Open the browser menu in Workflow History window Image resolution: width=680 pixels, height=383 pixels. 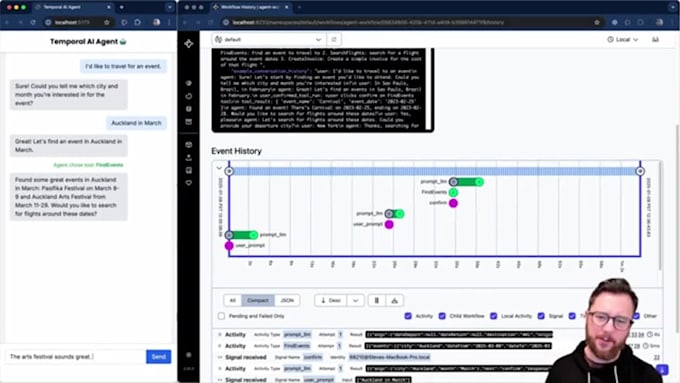[x=673, y=22]
